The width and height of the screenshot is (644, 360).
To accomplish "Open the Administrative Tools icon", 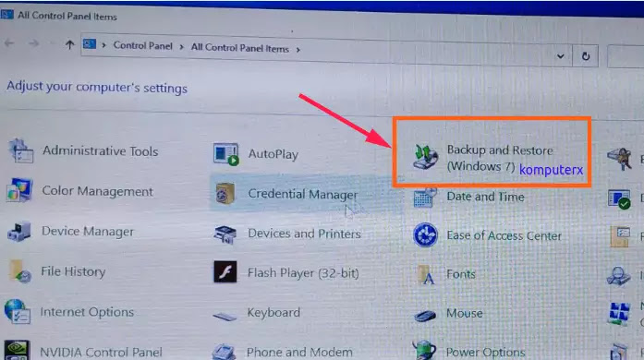I will 20,150.
